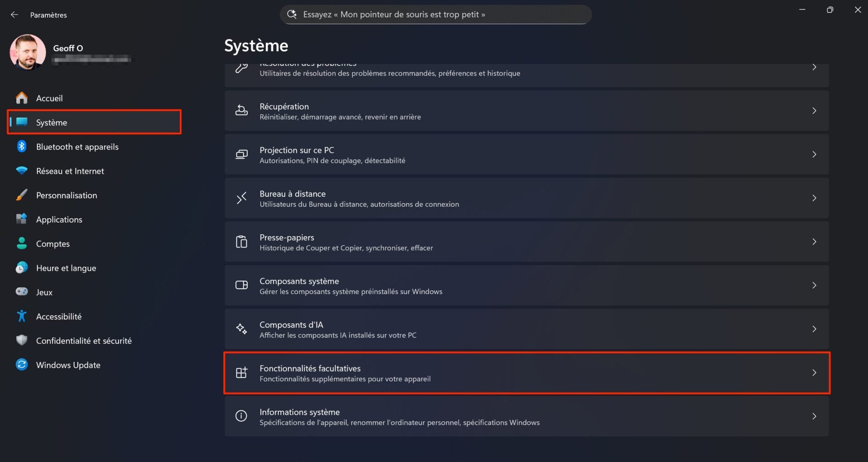Select the Presse-papiers clipboard icon
Screen dimensions: 868x462
[x=241, y=242]
